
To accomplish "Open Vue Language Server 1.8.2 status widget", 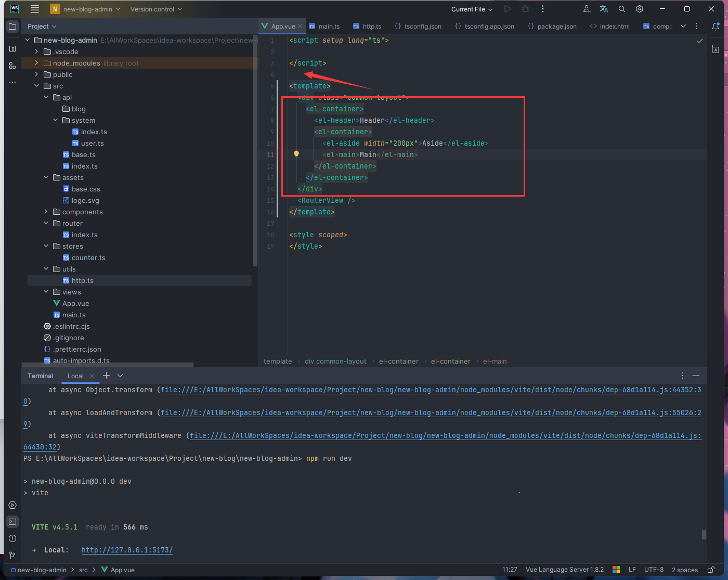I will click(564, 570).
